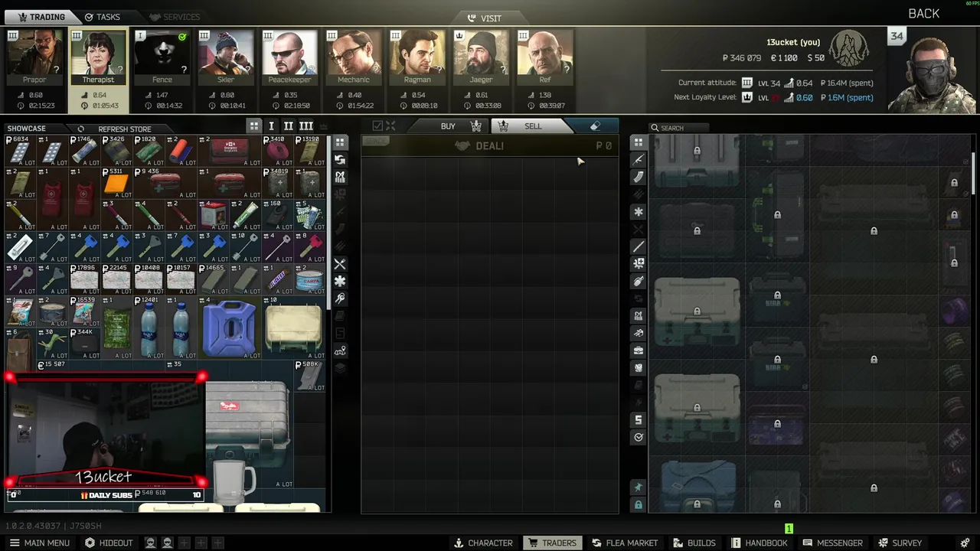This screenshot has height=551, width=980.
Task: Filter stash by grenades icon
Action: [x=639, y=281]
